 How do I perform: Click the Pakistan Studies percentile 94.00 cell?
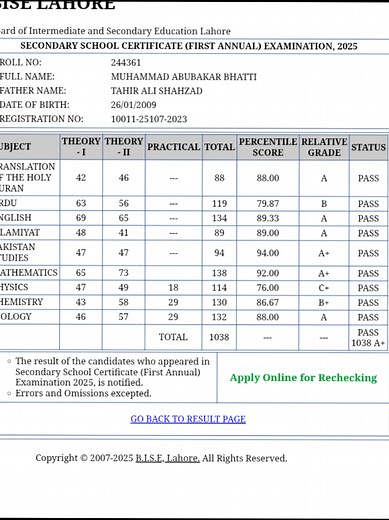(x=268, y=253)
